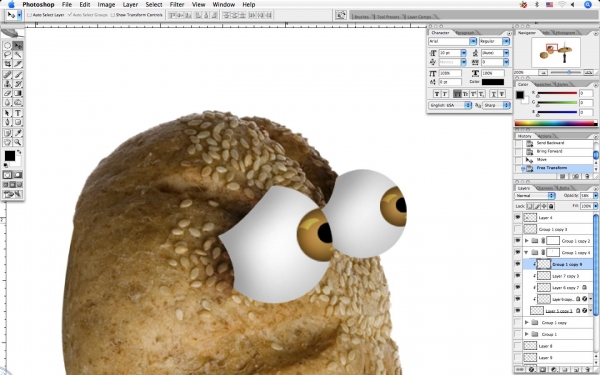Viewport: 600px width, 375px height.
Task: Open the Window menu
Action: (223, 5)
